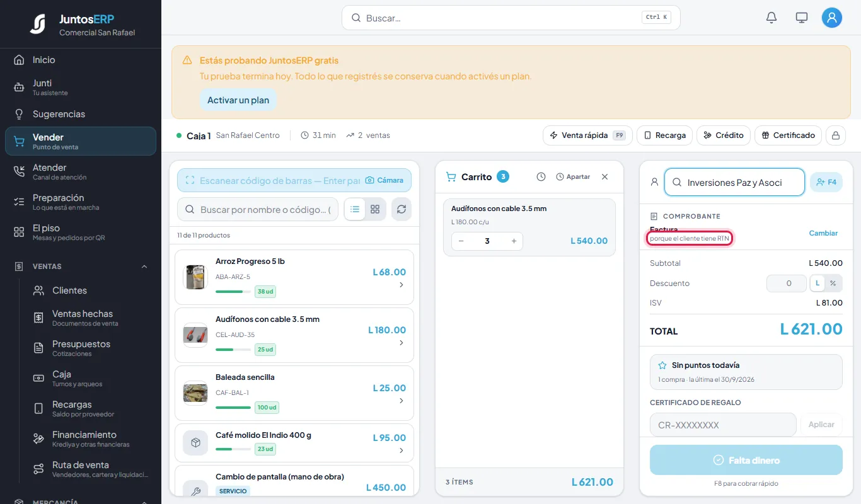Open Atender canal de atención
Viewport: 861px width, 504px height.
[x=81, y=171]
